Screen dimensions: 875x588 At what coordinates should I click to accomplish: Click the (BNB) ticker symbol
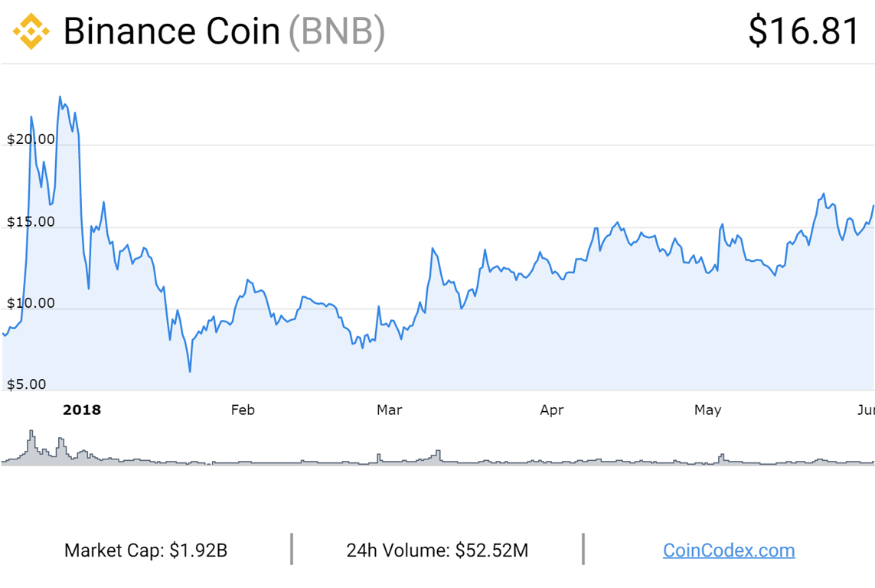click(x=336, y=31)
